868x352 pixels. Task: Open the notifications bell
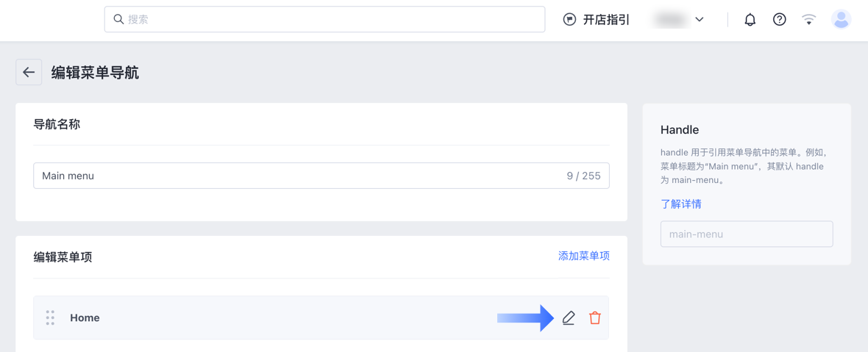(x=750, y=20)
